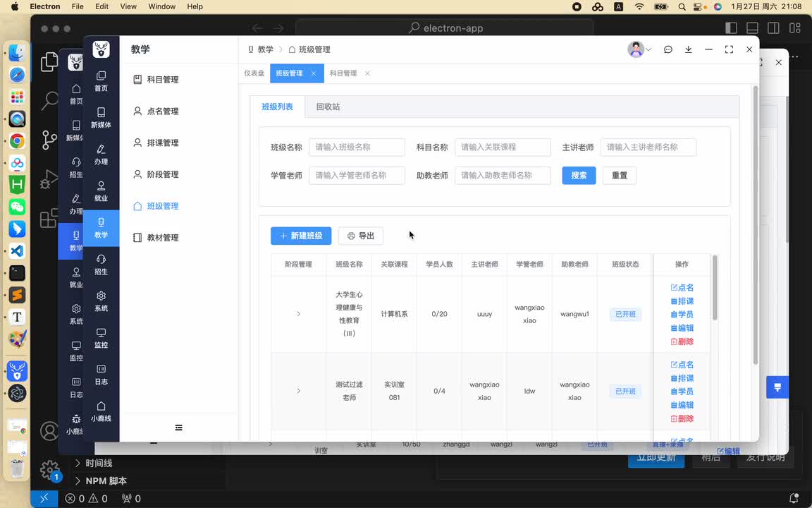Select the 班级列表 tab
Image resolution: width=812 pixels, height=508 pixels.
[278, 107]
